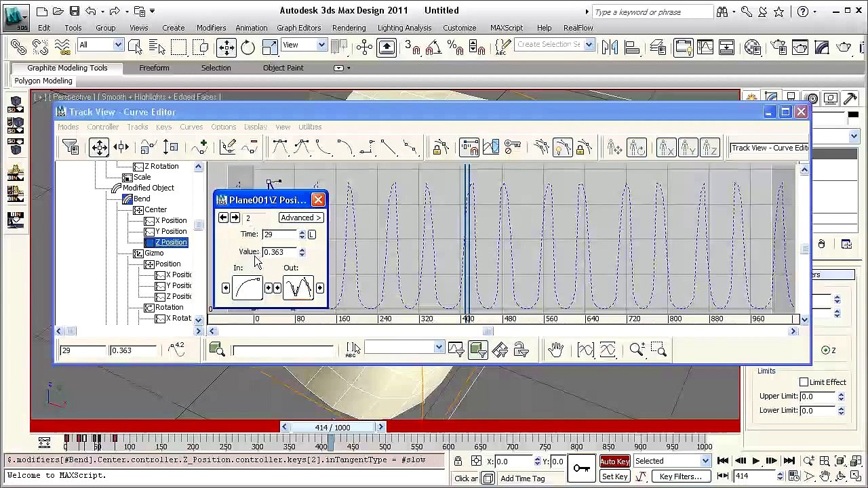Click the In tangent flyout curve button
868x488 pixels.
(x=248, y=288)
